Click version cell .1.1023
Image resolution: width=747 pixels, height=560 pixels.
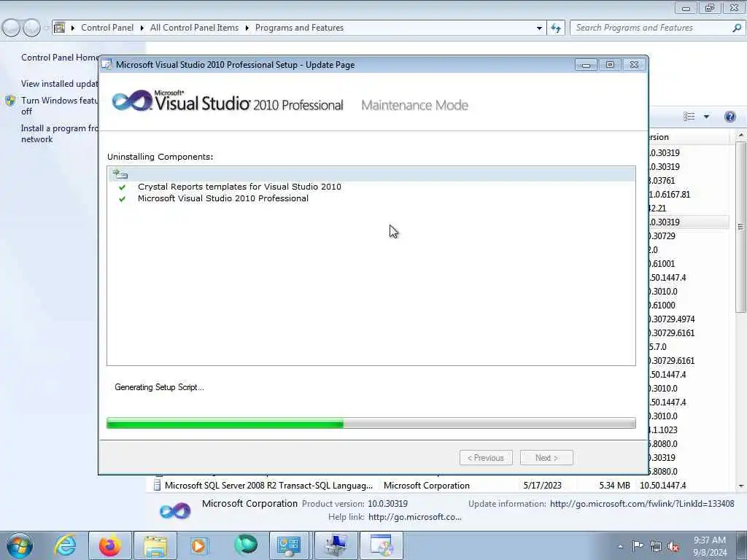[663, 430]
